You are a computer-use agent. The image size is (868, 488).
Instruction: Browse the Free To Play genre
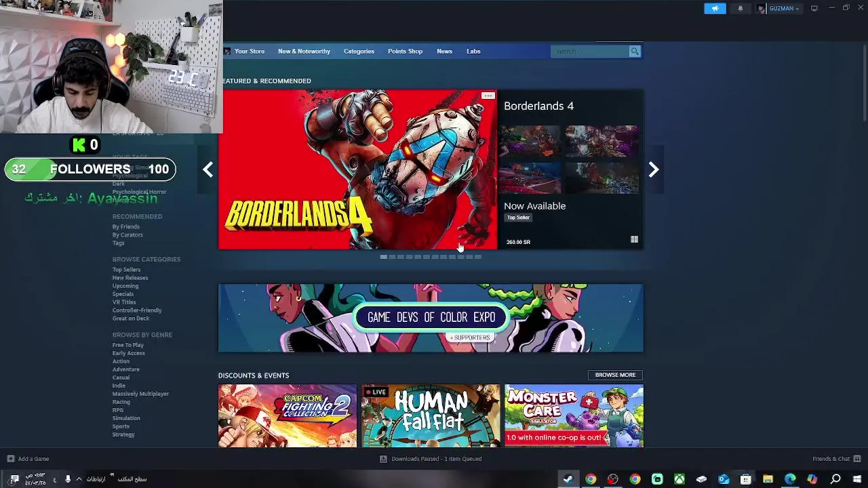coord(128,345)
